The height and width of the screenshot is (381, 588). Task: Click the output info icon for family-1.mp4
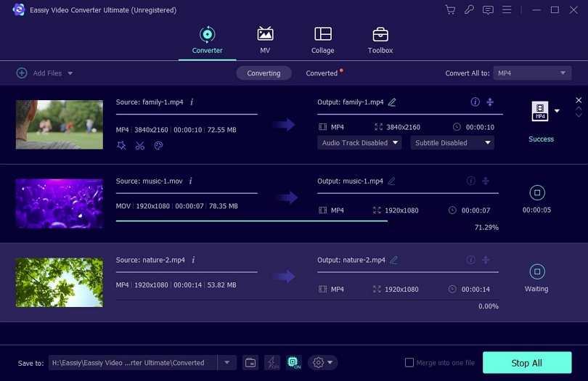point(475,102)
